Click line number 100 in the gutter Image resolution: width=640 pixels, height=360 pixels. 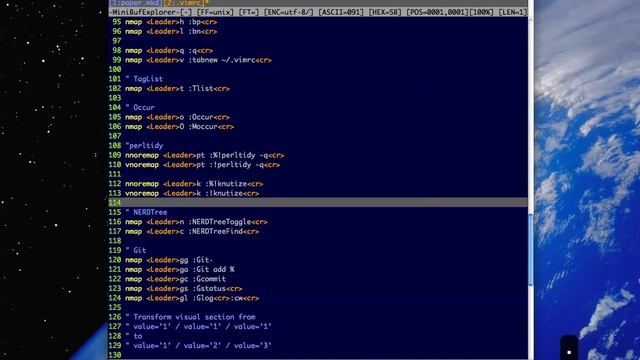(115, 69)
